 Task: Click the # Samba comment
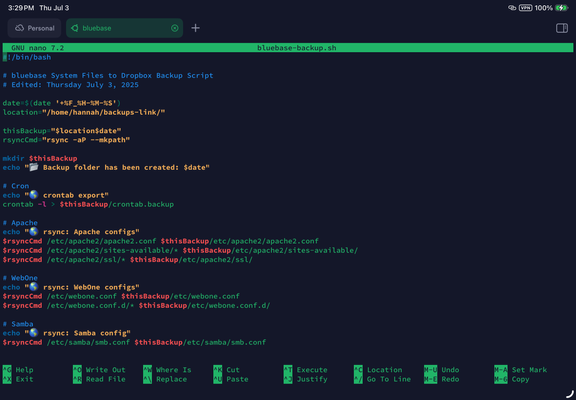18,324
